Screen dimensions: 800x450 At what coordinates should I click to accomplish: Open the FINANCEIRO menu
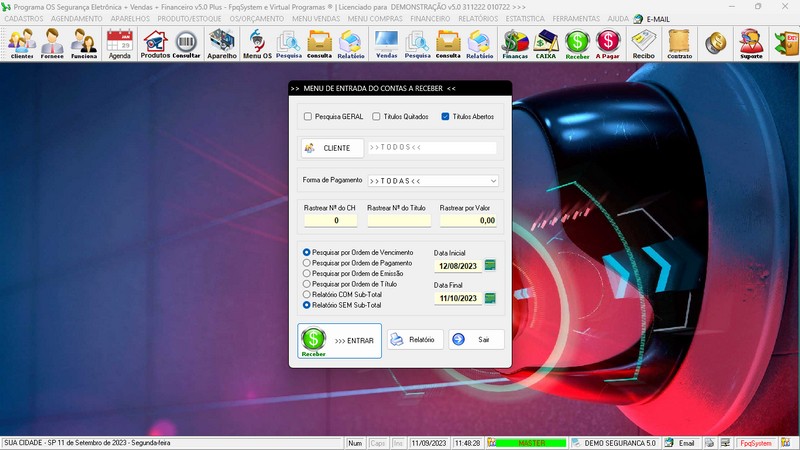pyautogui.click(x=430, y=19)
